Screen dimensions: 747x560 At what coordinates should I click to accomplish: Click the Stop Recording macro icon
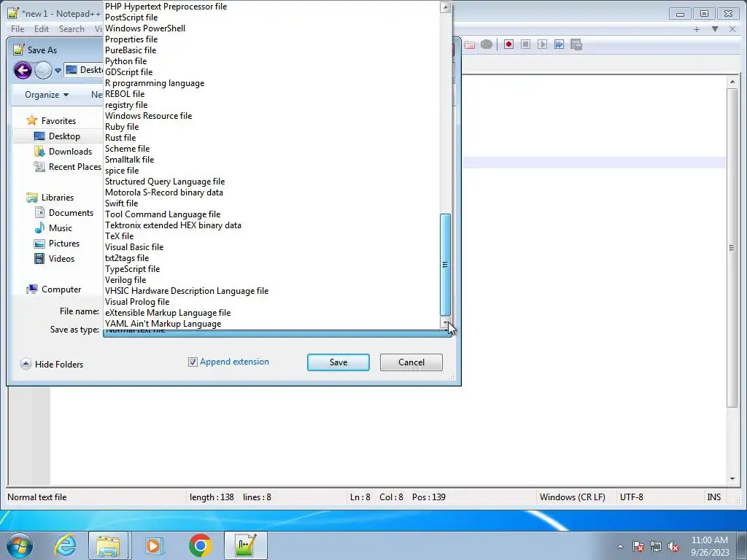pos(525,44)
